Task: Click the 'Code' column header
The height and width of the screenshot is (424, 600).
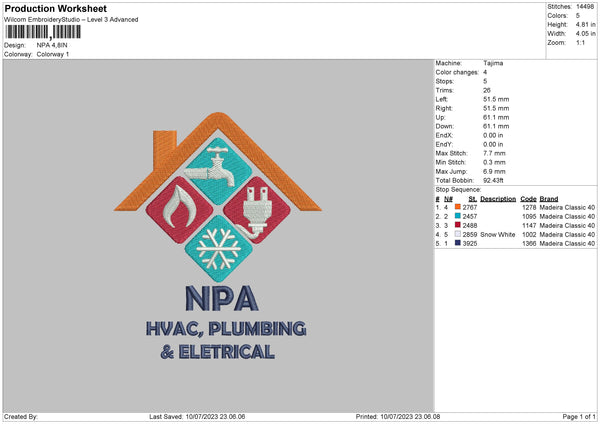Action: (x=528, y=199)
